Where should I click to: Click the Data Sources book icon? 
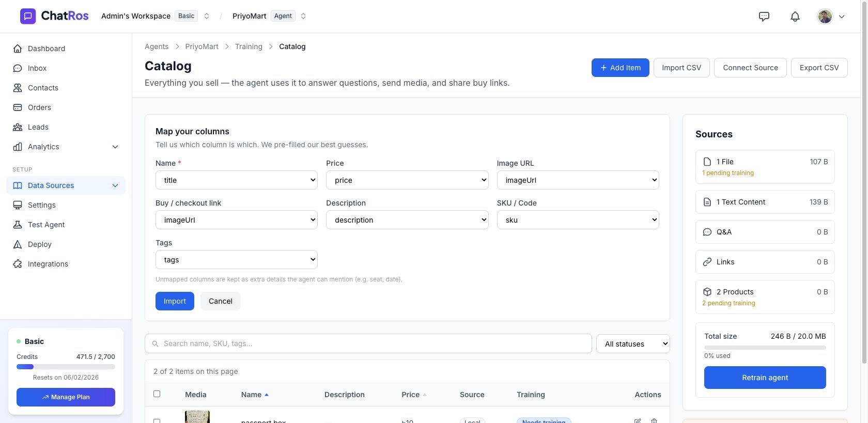pyautogui.click(x=18, y=185)
